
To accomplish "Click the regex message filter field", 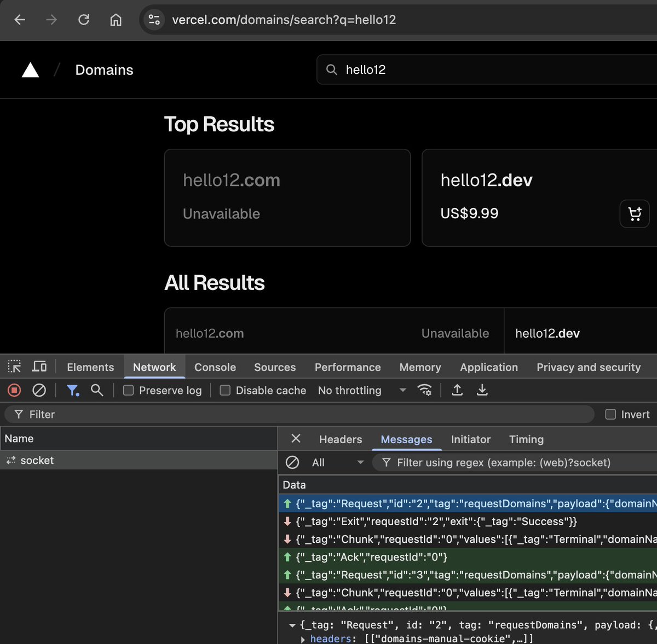I will click(x=515, y=462).
